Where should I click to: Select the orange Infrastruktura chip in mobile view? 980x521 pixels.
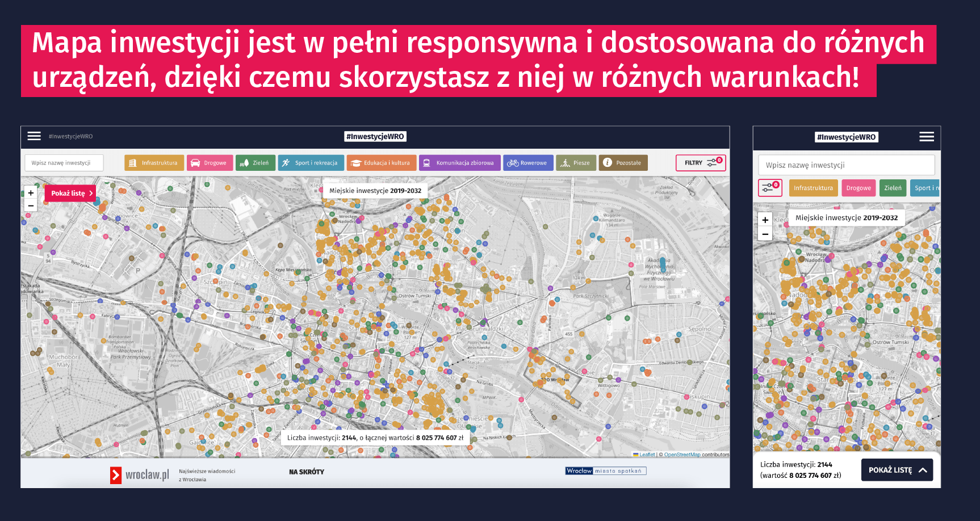[813, 188]
